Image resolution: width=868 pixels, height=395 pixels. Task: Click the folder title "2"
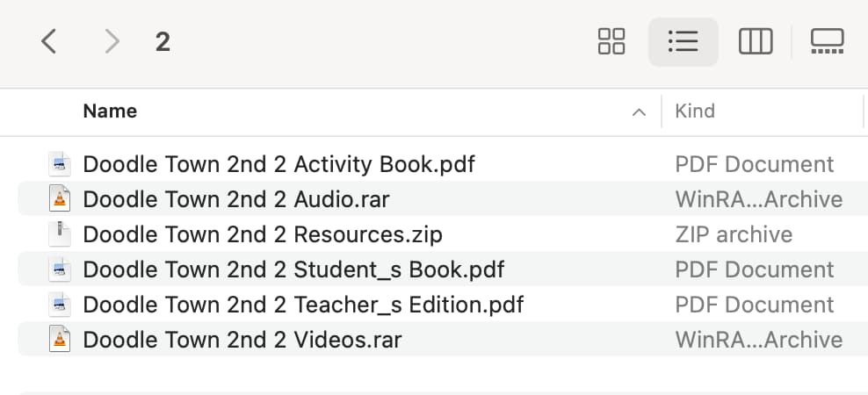[x=163, y=42]
